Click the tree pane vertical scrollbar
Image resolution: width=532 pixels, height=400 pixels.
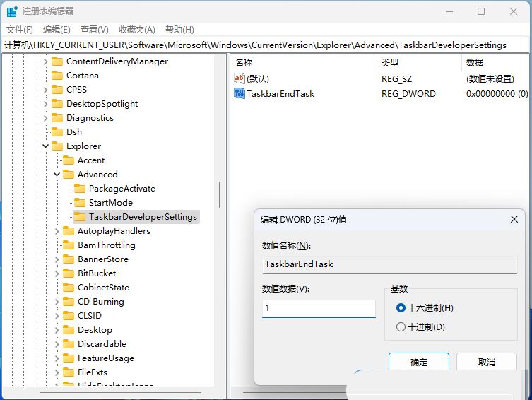[220, 194]
